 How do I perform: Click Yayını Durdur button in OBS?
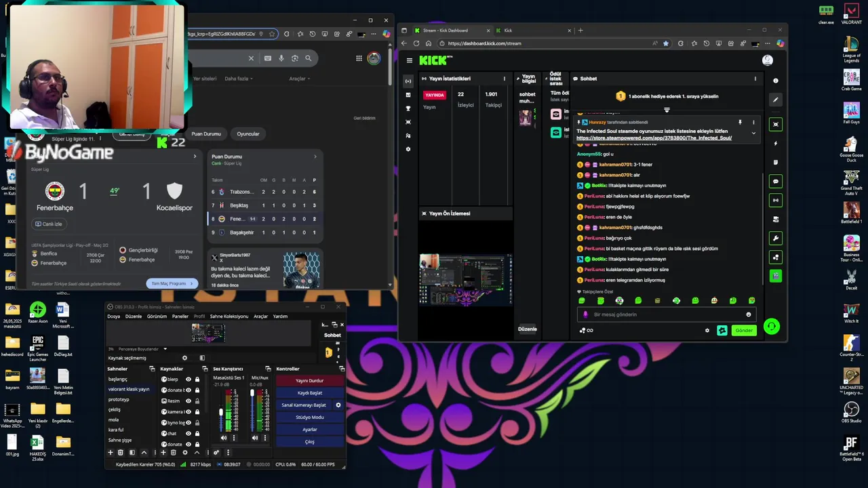point(309,381)
